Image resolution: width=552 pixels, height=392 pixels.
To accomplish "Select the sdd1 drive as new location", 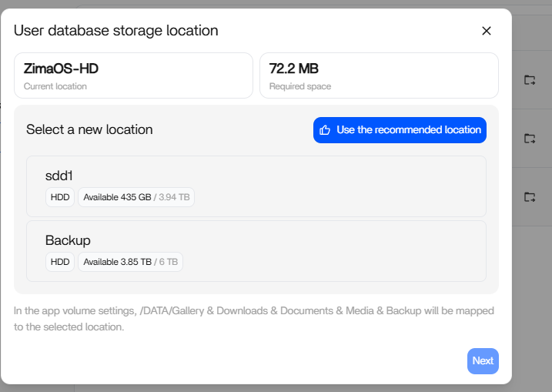I will (256, 186).
